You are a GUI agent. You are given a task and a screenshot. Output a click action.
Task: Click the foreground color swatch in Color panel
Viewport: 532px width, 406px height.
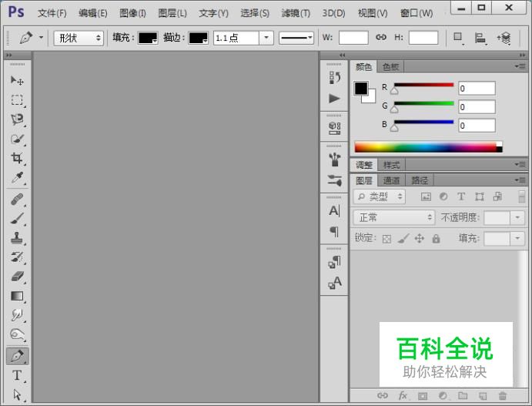pos(361,89)
